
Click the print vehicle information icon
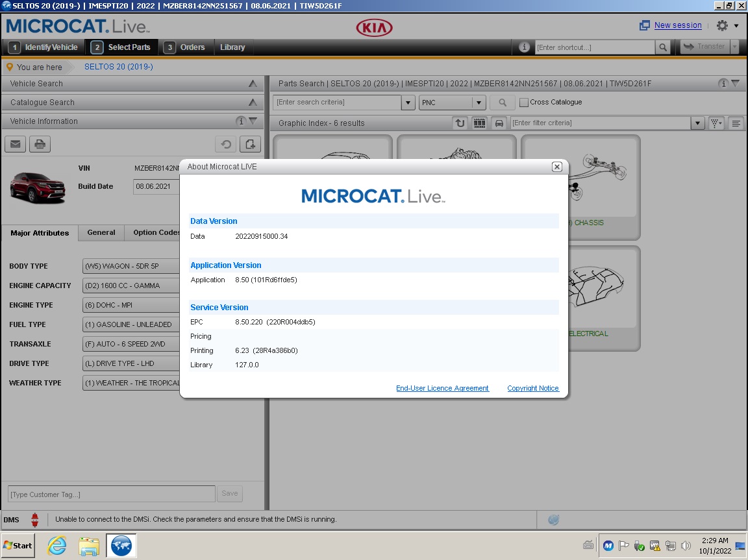tap(40, 144)
